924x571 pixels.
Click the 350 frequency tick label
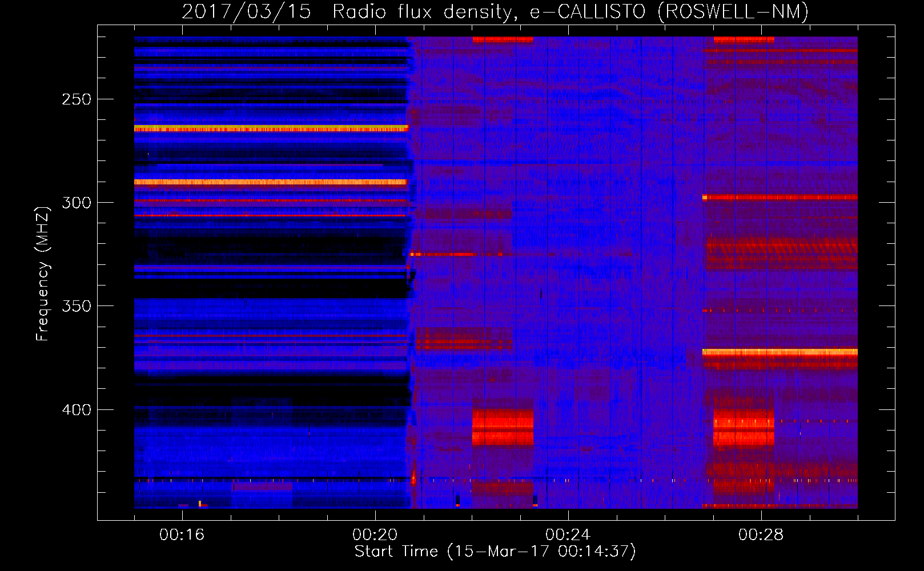(x=77, y=306)
